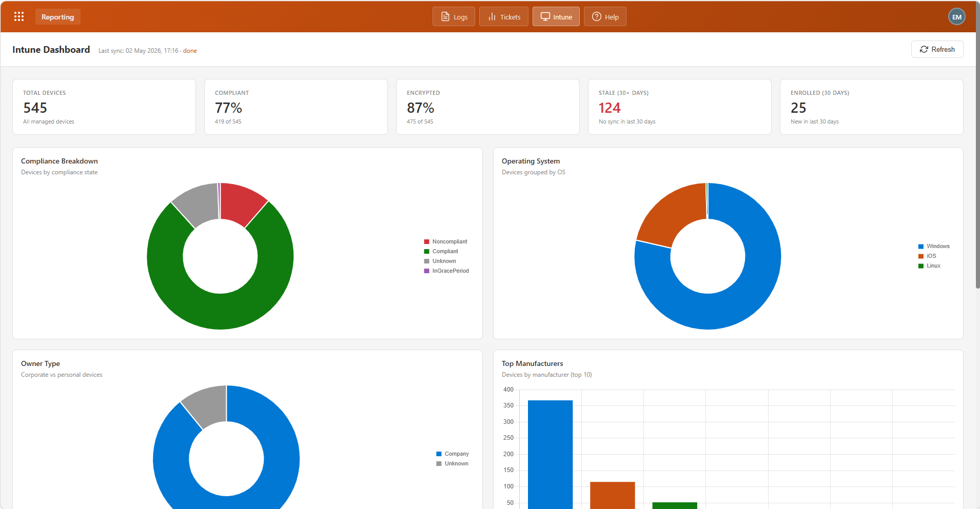The width and height of the screenshot is (980, 509).
Task: Open the app launcher grid icon
Action: [x=19, y=16]
